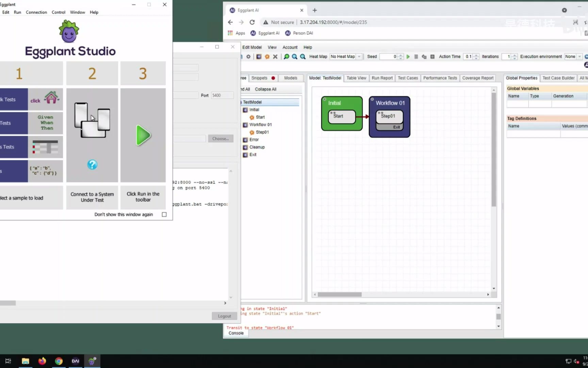Open the Heat Map dropdown
This screenshot has height=368, width=588.
click(346, 57)
